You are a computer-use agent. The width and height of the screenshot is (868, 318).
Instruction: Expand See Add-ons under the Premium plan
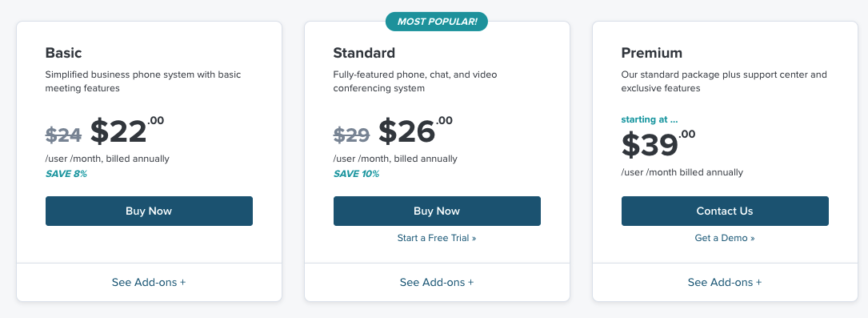725,282
